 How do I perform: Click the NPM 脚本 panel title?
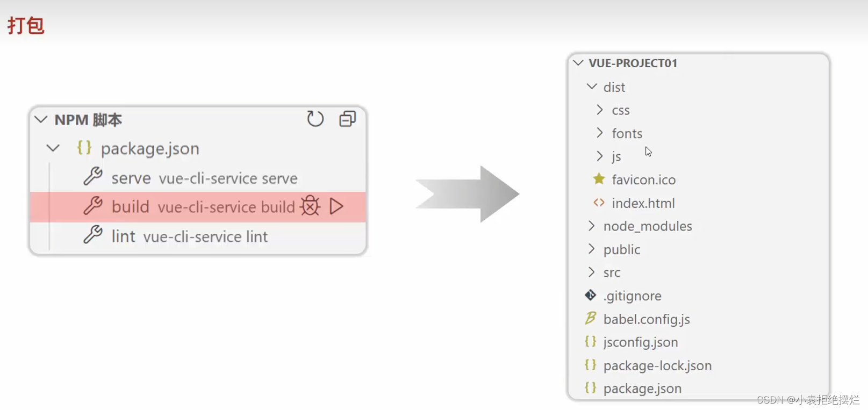88,119
